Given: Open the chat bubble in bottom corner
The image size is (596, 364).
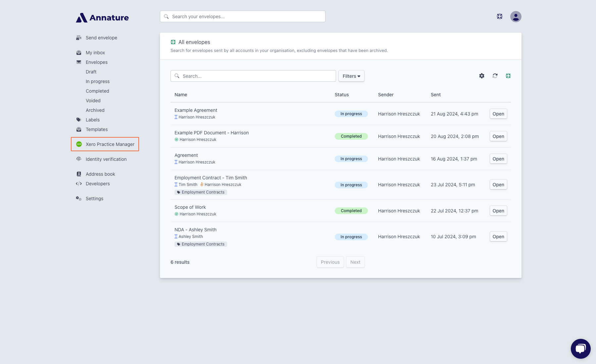Looking at the screenshot, I should pos(580,348).
